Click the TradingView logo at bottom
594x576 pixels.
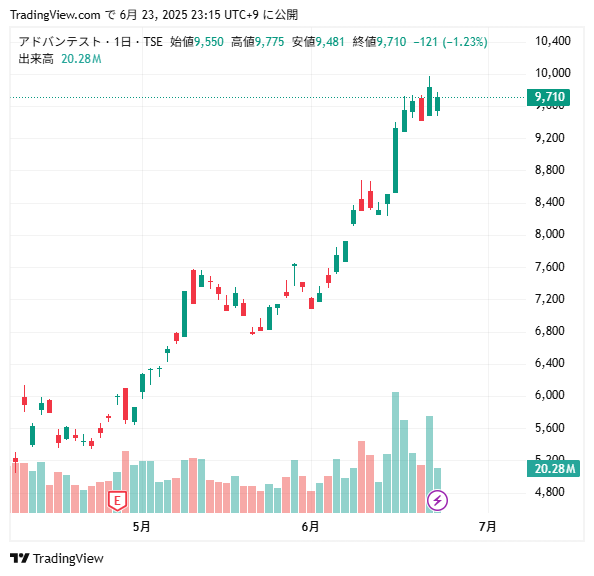(56, 558)
